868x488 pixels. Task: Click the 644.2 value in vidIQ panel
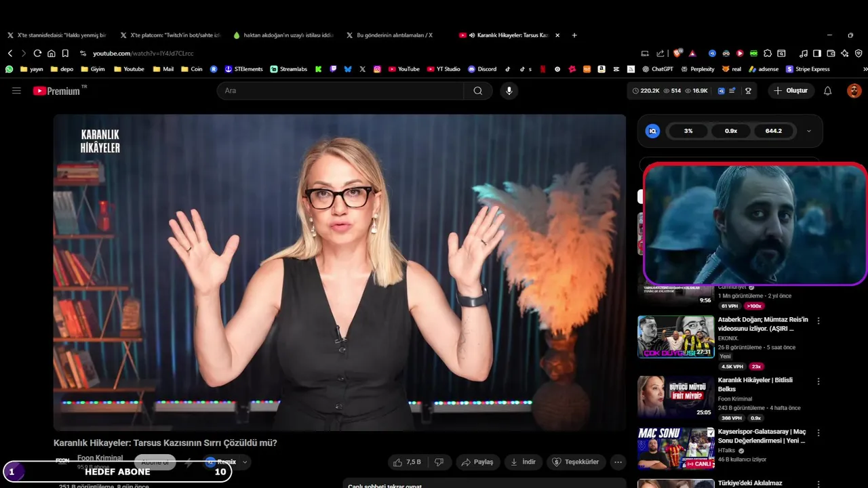[x=774, y=131]
